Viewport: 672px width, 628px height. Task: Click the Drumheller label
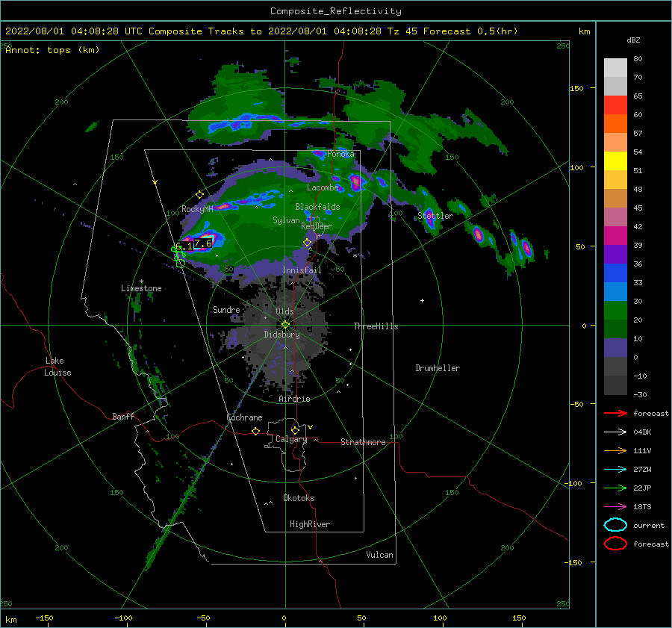point(438,368)
